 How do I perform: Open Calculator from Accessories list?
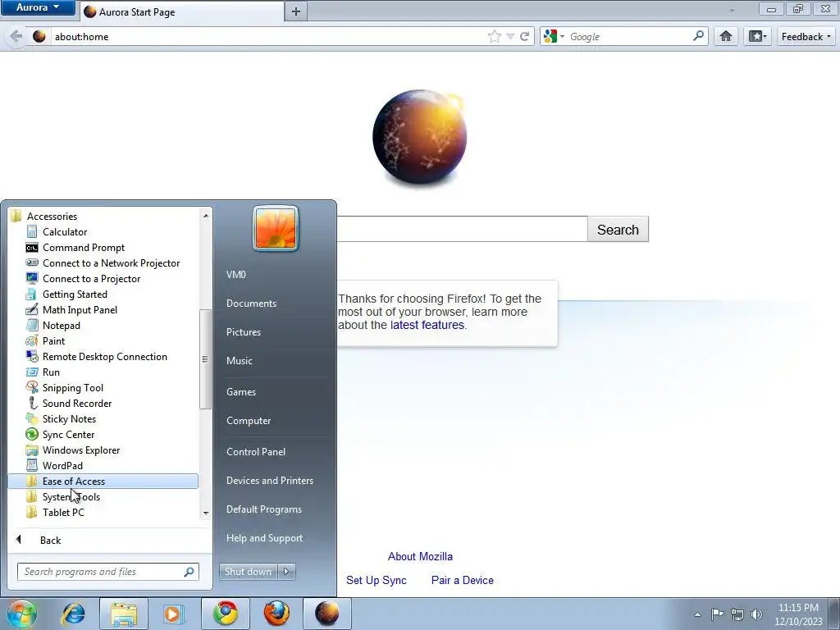click(64, 232)
